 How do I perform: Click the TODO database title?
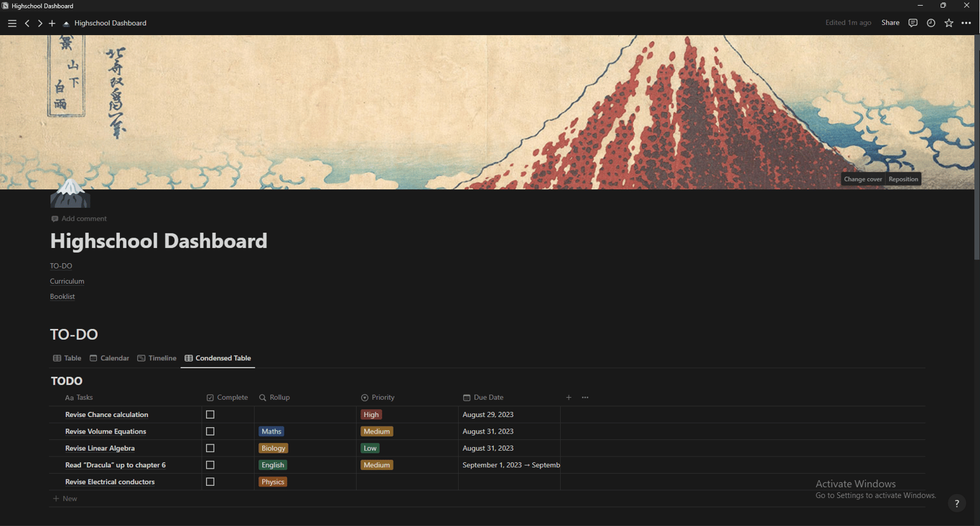point(66,381)
